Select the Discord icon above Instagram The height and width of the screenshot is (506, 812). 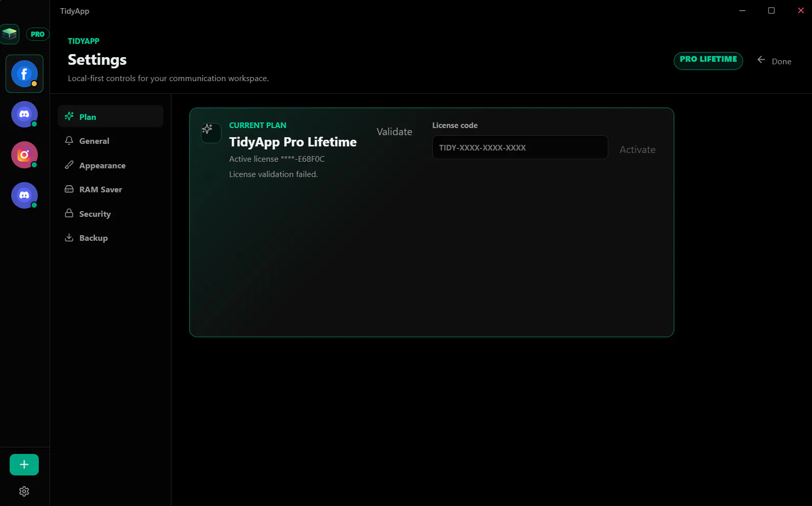pos(24,114)
